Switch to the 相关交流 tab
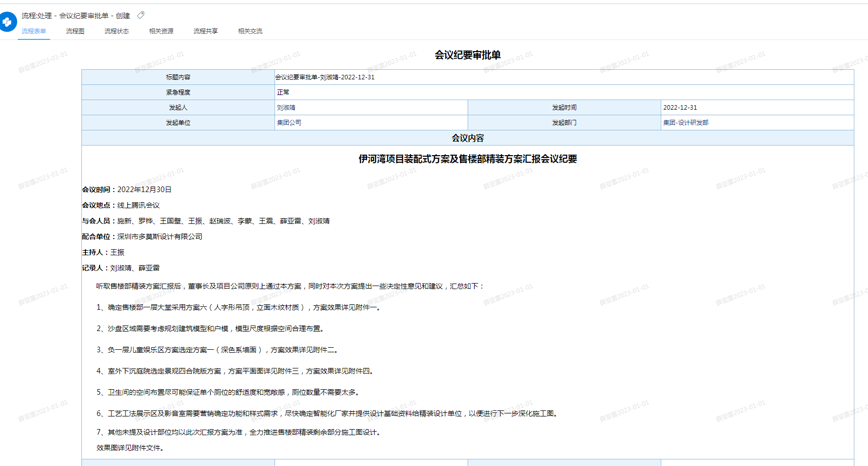The width and height of the screenshot is (868, 466). tap(250, 31)
